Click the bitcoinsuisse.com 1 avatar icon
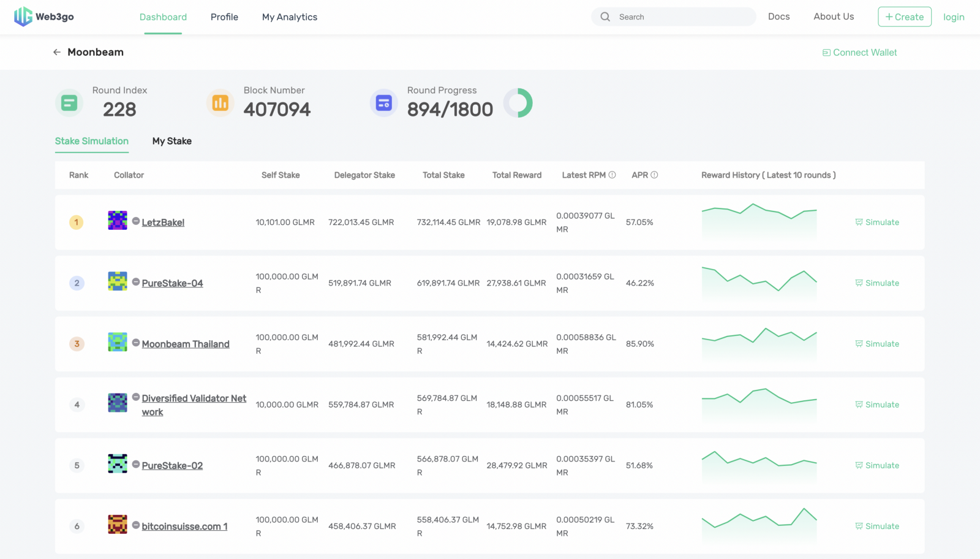The width and height of the screenshot is (980, 559). [x=118, y=524]
